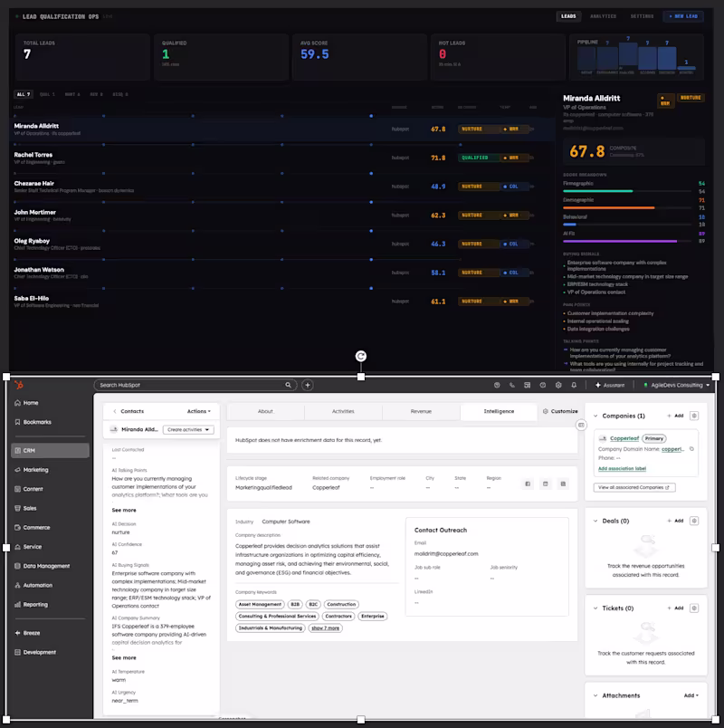Viewport: 724px width, 728px height.
Task: Open the Create activities dropdown
Action: tap(188, 429)
